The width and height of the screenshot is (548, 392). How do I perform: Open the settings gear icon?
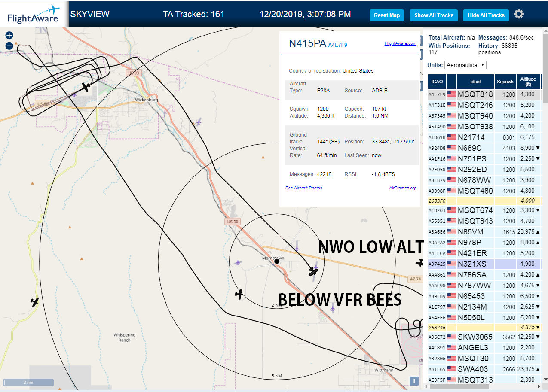click(519, 14)
